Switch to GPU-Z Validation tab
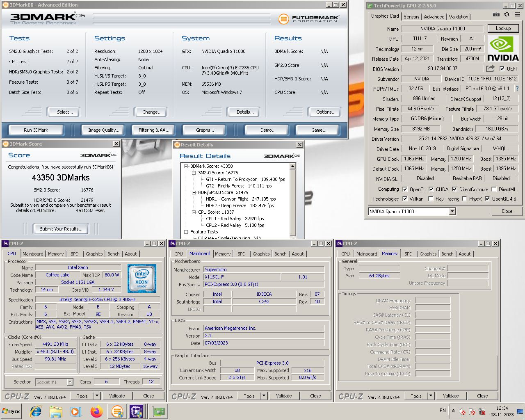The width and height of the screenshot is (525, 420). click(x=458, y=17)
